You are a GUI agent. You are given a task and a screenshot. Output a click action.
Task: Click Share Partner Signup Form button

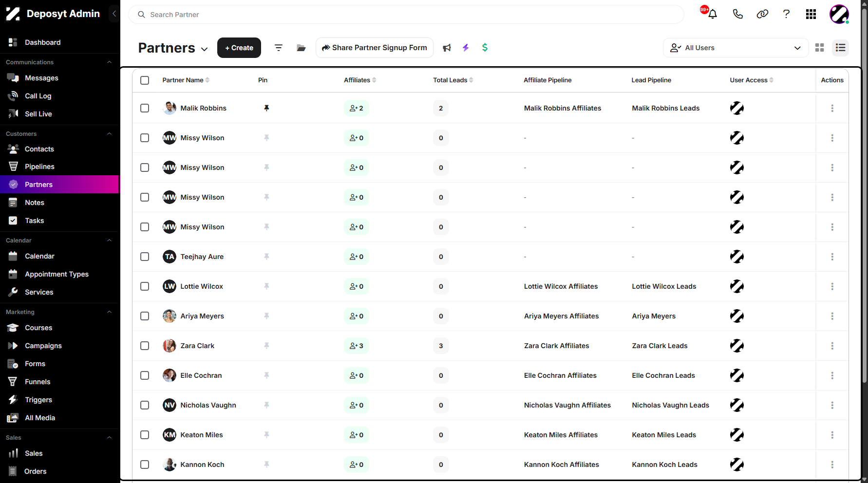(x=374, y=48)
